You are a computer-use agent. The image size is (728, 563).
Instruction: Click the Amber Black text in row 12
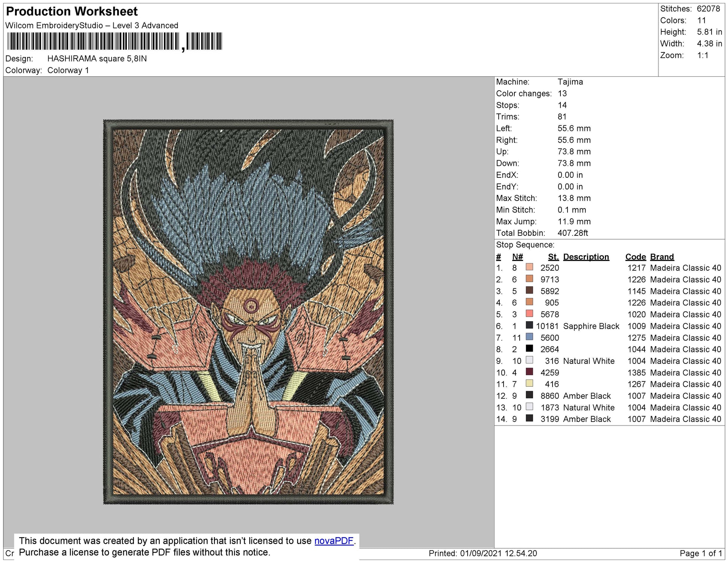[587, 396]
